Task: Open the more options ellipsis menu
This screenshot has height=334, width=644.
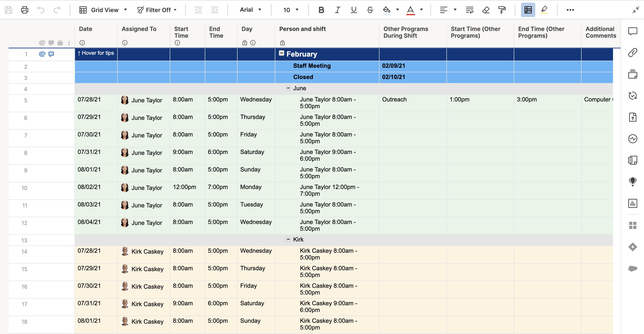Action: pos(570,10)
